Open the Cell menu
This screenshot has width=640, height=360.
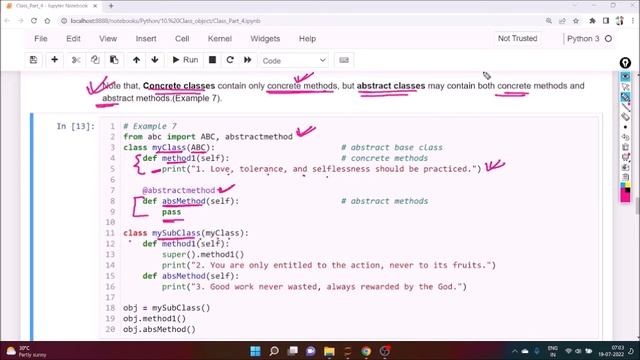tap(182, 39)
